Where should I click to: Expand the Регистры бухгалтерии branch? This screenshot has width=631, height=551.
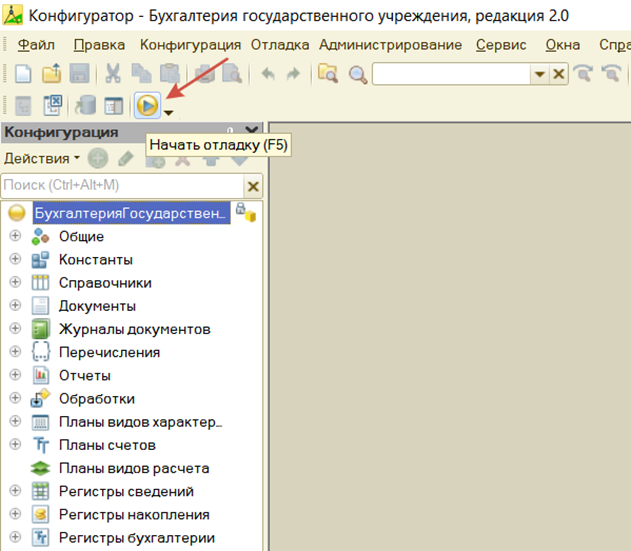[x=15, y=537]
